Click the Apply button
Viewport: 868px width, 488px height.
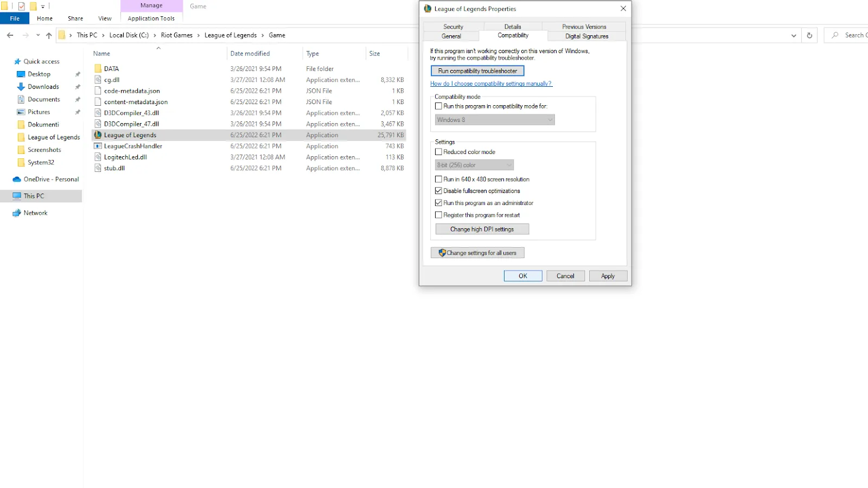pyautogui.click(x=608, y=276)
